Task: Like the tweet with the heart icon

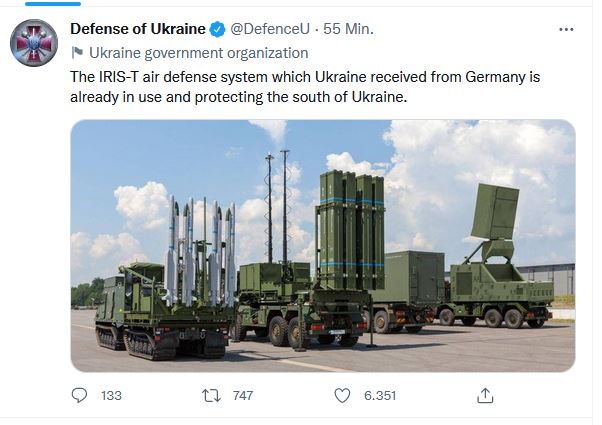Action: click(342, 395)
